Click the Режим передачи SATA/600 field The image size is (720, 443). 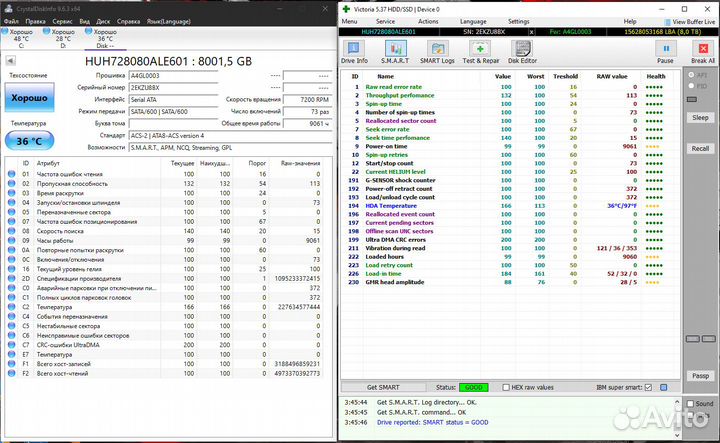click(x=173, y=112)
